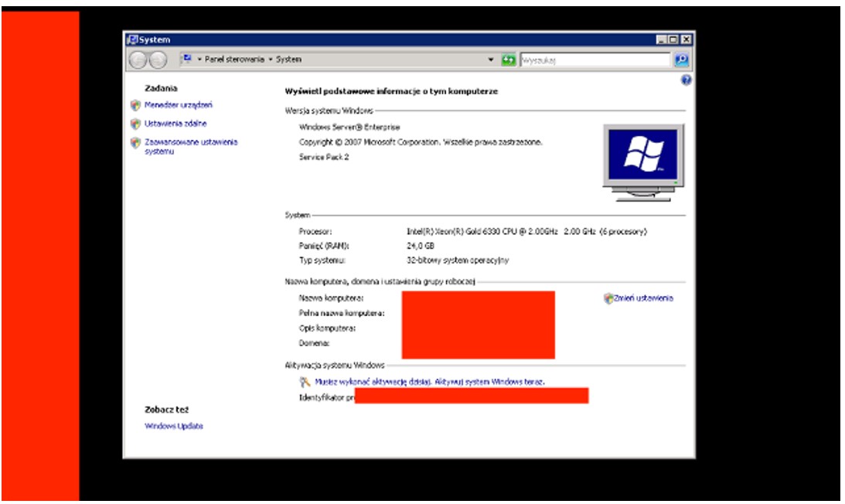Screen dimensions: 845x504
Task: Refresh the page with green arrows button
Action: pyautogui.click(x=508, y=60)
